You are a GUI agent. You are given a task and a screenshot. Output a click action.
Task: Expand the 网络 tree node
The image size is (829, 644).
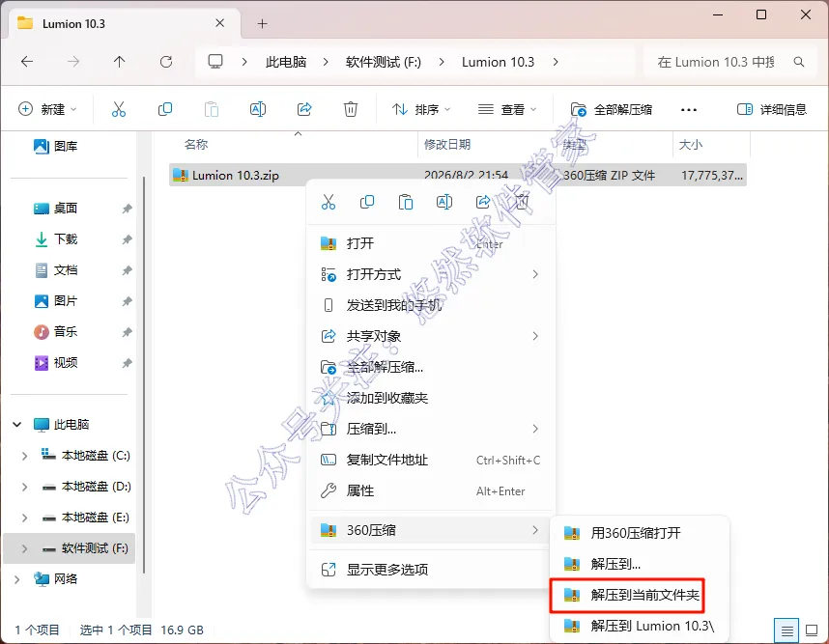(x=17, y=579)
